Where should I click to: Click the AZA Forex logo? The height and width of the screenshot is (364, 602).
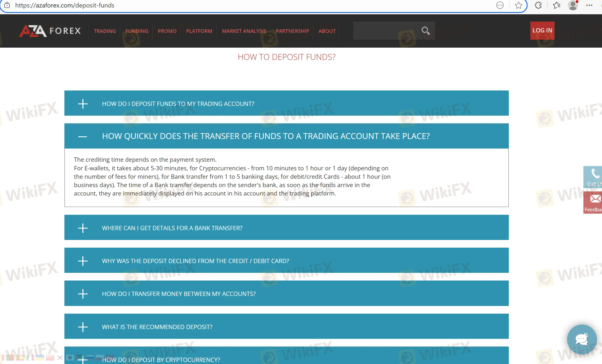50,31
